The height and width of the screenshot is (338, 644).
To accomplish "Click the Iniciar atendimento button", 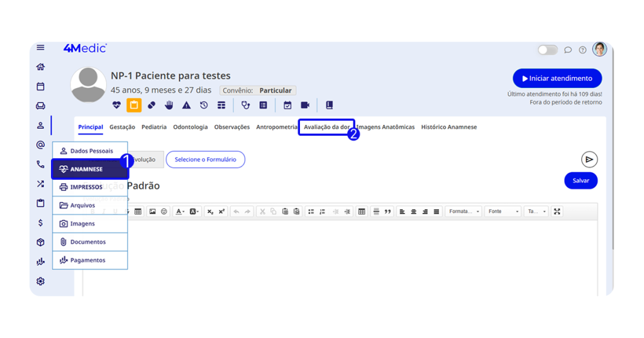I will 557,79.
